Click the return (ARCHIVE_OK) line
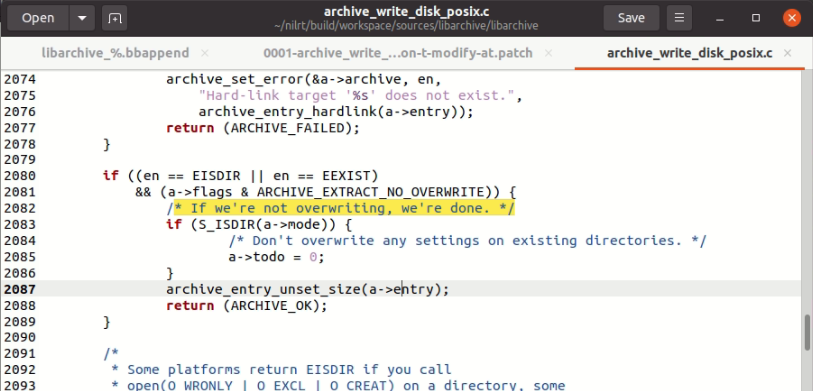The height and width of the screenshot is (391, 813). pos(247,305)
